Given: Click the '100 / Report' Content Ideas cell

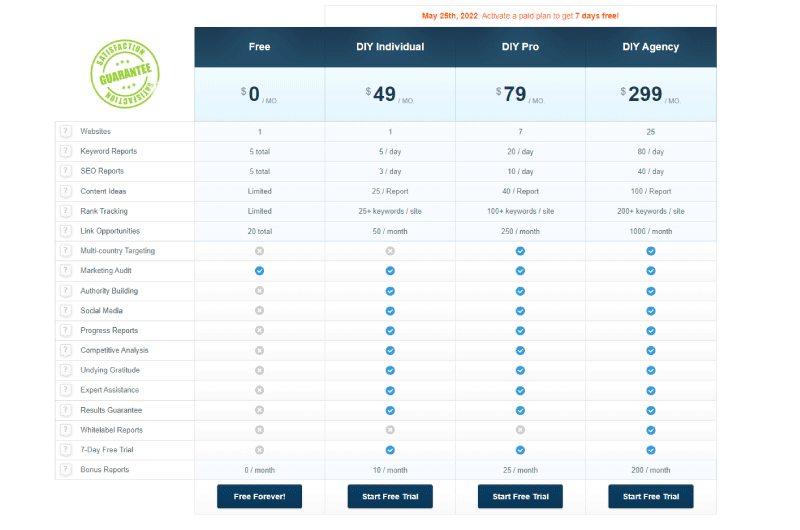Looking at the screenshot, I should pos(651,191).
